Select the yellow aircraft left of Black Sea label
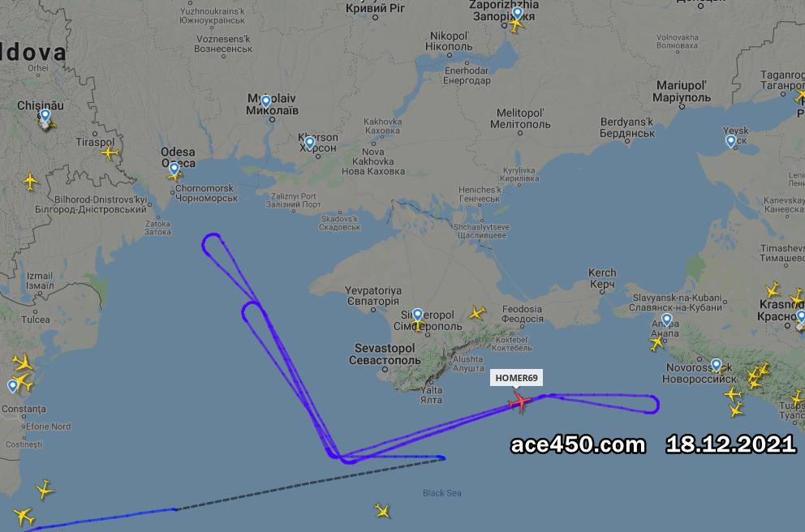 [382, 510]
